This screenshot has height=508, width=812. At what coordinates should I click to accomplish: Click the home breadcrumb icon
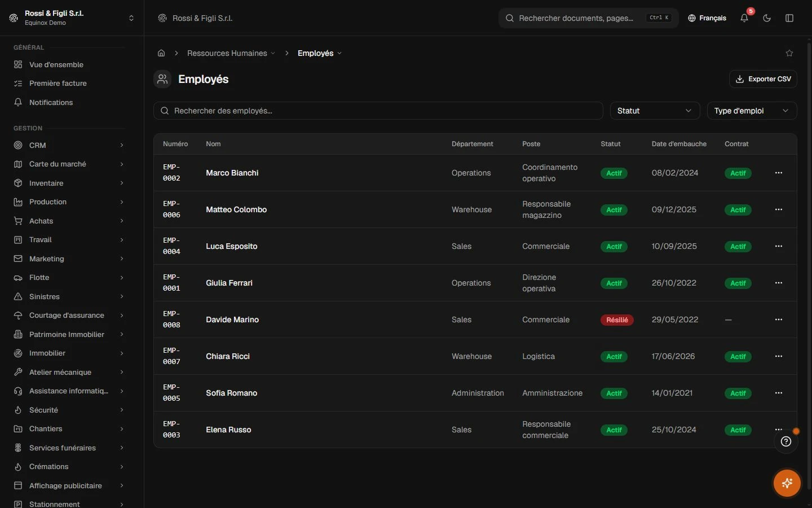point(161,53)
